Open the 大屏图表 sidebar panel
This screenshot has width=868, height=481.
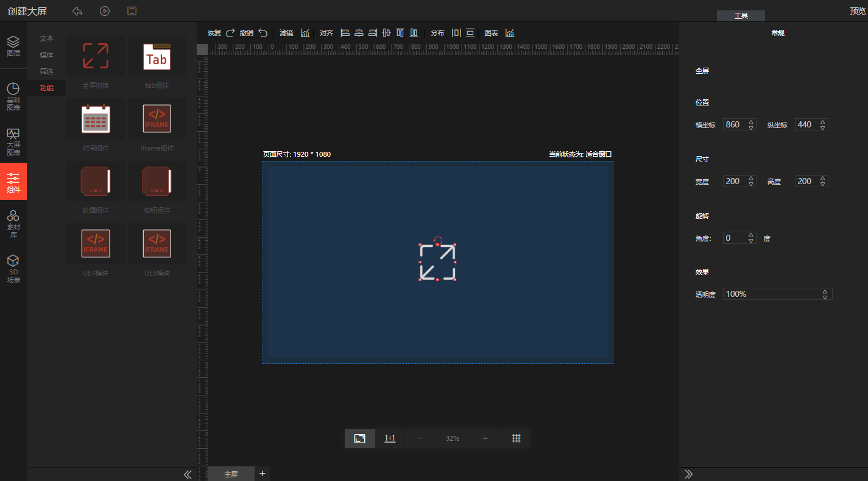(x=13, y=142)
